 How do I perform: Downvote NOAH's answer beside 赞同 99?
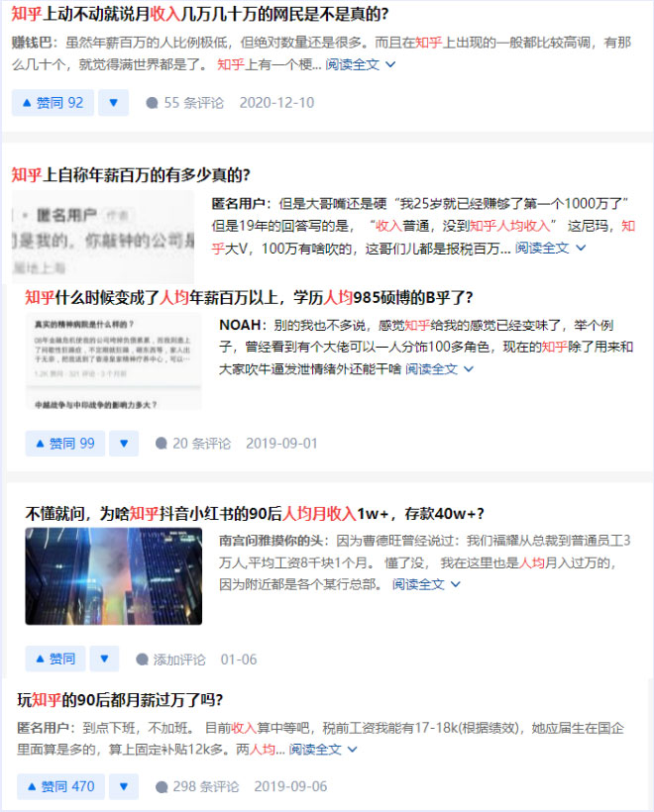123,443
